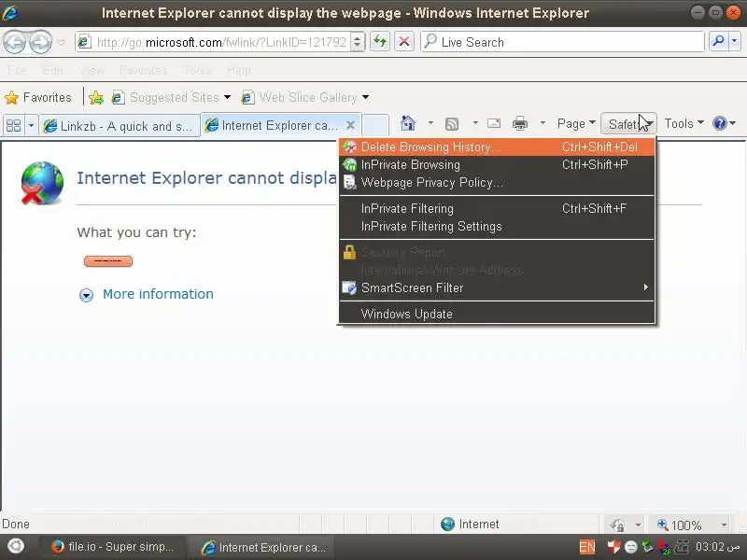Image resolution: width=747 pixels, height=560 pixels.
Task: Open the Favorites menu in menu bar
Action: (x=144, y=71)
